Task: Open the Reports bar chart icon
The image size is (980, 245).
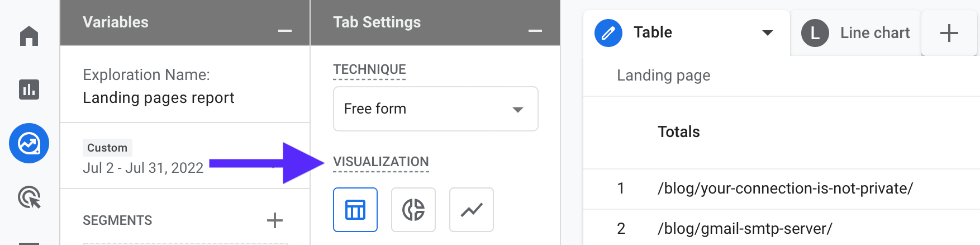Action: (29, 89)
